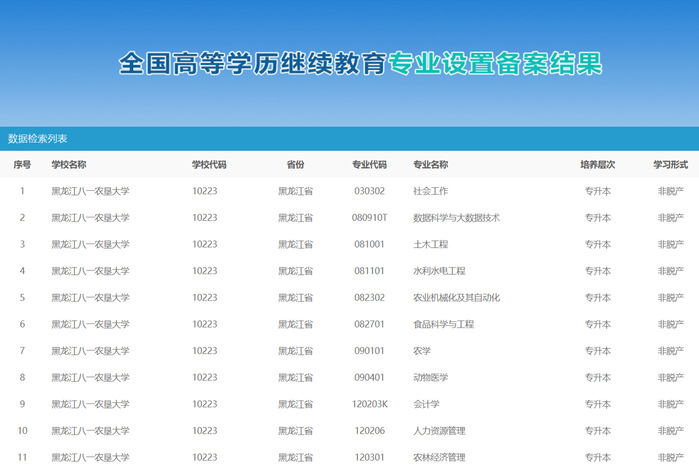
Task: Select the 学校代码 column header
Action: [209, 164]
